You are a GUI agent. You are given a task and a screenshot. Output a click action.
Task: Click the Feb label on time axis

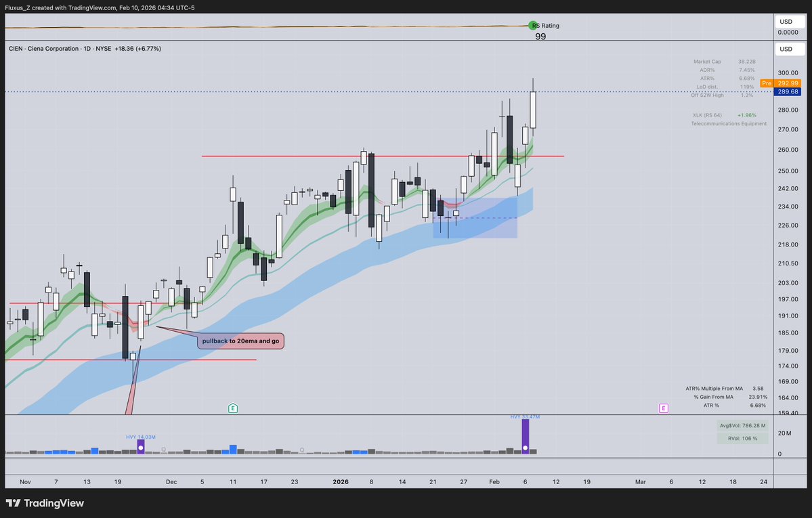point(494,481)
